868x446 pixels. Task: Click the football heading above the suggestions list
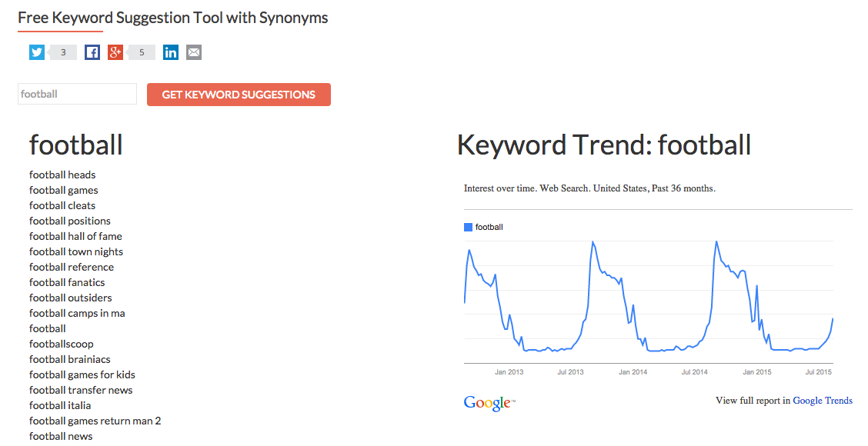(x=75, y=145)
